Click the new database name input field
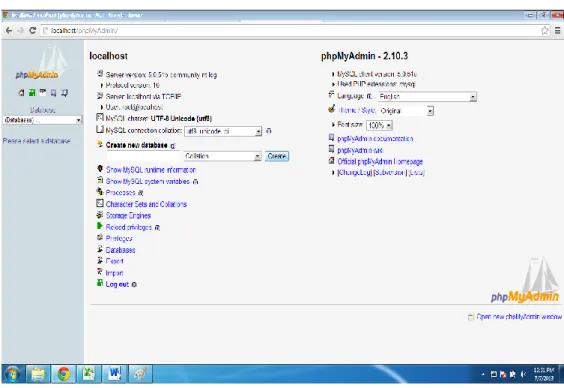Screen dimensions: 564x388 [x=143, y=156]
